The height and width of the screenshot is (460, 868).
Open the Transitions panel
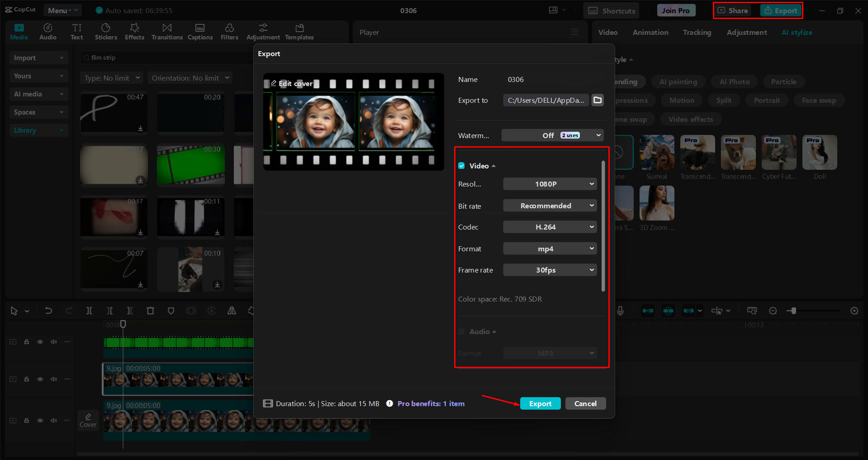(166, 31)
